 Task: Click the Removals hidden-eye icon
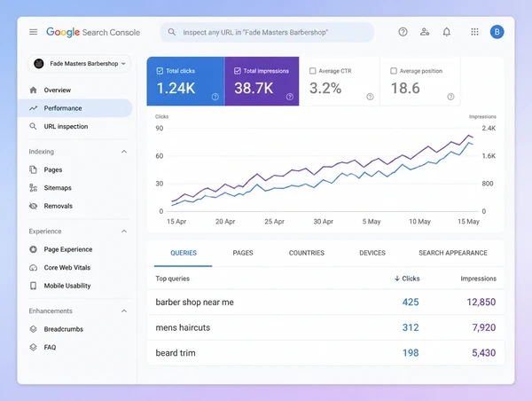click(x=34, y=206)
